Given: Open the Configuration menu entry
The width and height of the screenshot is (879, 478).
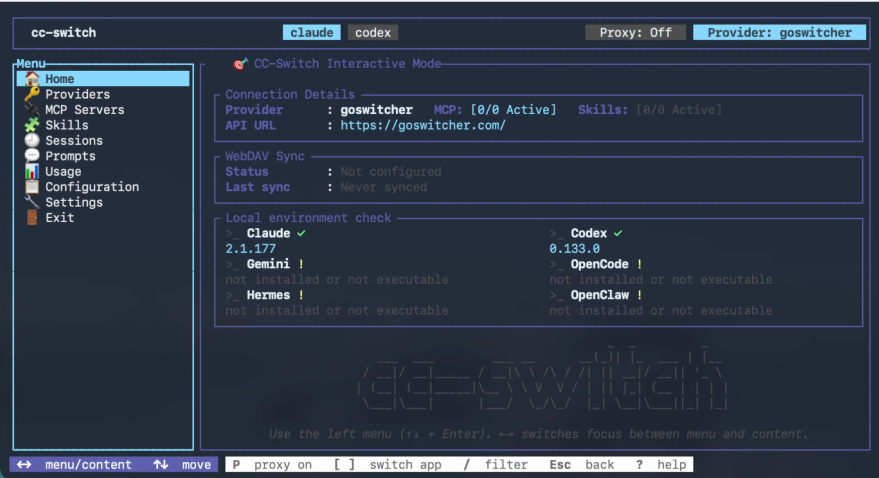Looking at the screenshot, I should [x=103, y=187].
